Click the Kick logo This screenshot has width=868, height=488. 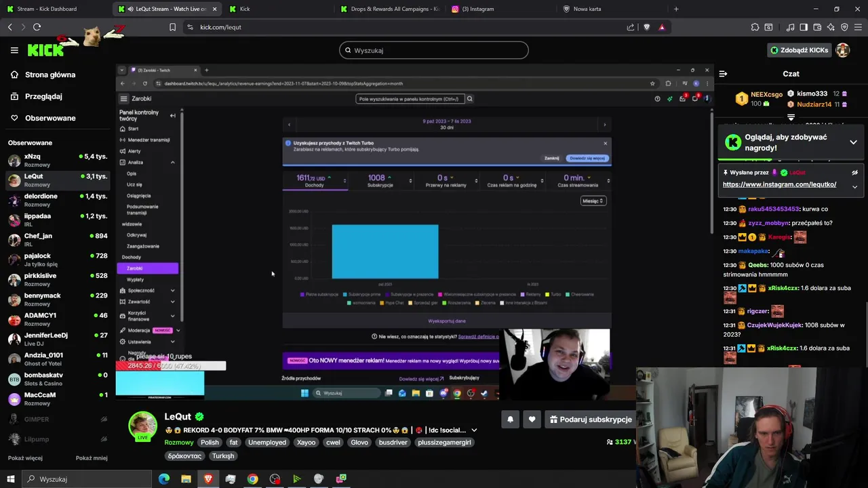pyautogui.click(x=45, y=50)
